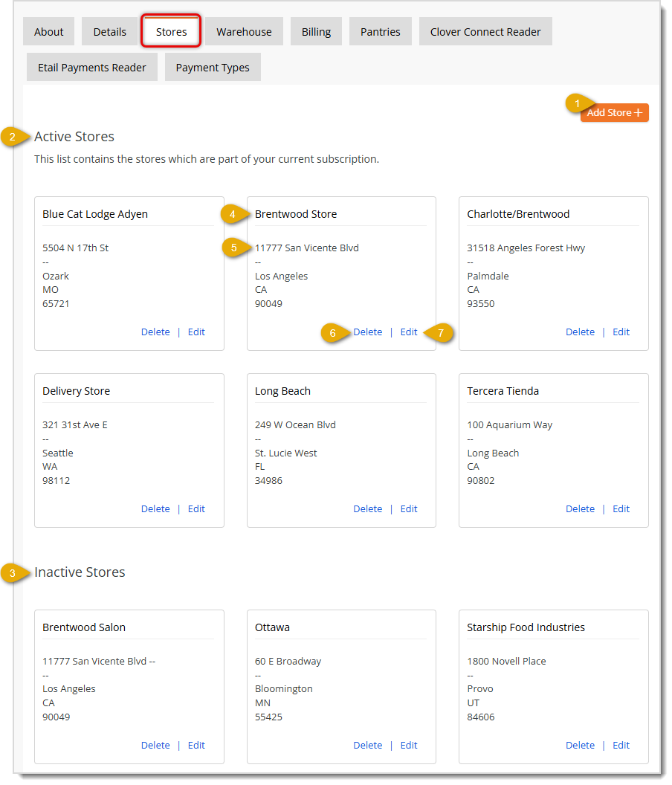The height and width of the screenshot is (785, 672).
Task: Delete the Brentwood Salon inactive store
Action: coord(155,745)
